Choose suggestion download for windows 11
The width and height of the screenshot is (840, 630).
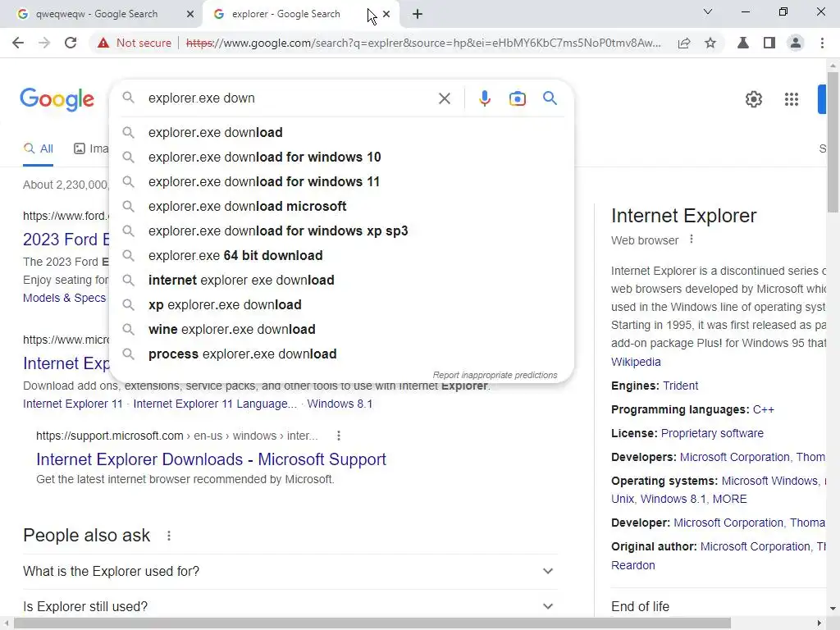[341, 181]
